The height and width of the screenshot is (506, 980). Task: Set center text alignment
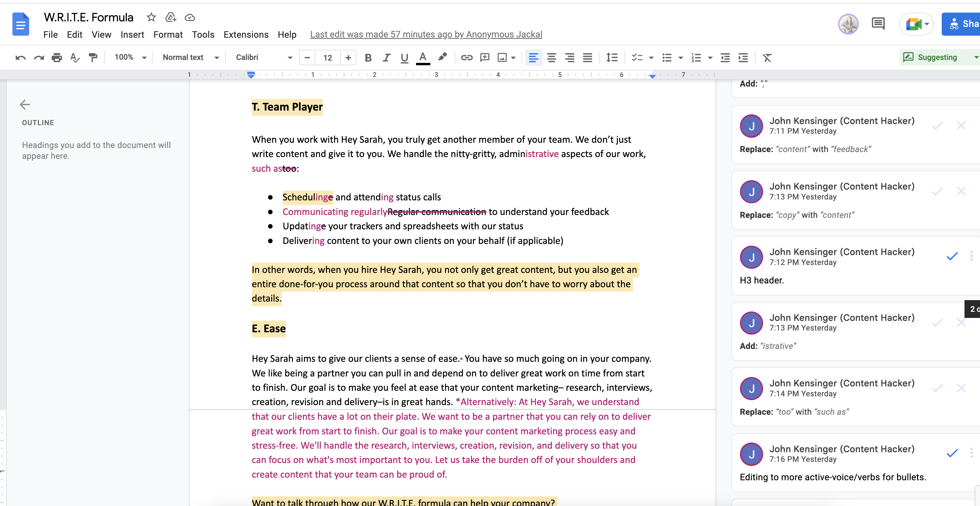(552, 58)
